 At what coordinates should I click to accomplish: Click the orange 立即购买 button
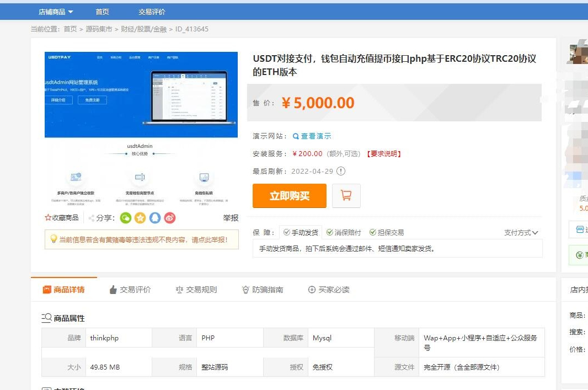290,196
